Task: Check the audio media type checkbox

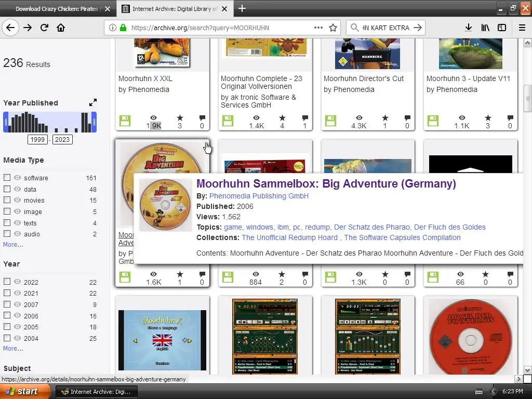Action: 7,233
